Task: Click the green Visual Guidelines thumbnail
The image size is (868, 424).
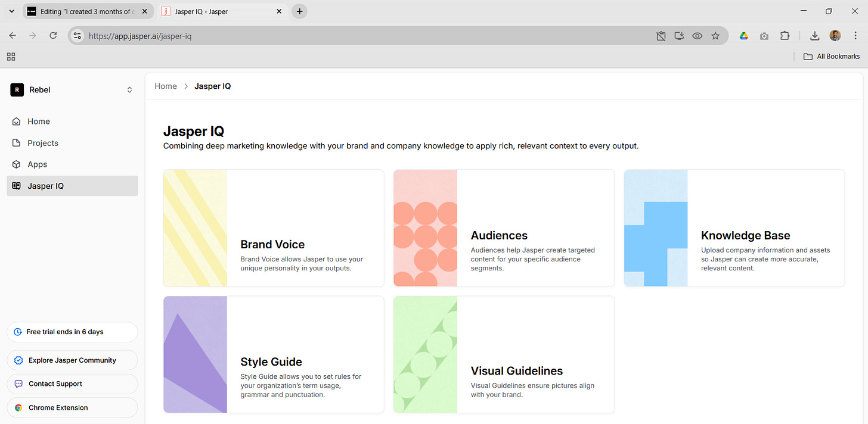Action: (x=425, y=354)
